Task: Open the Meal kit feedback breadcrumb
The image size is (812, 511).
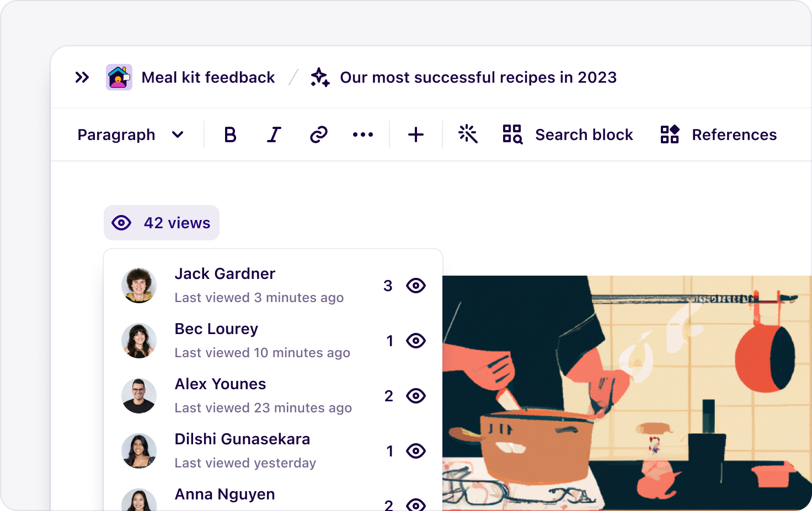Action: pos(208,77)
